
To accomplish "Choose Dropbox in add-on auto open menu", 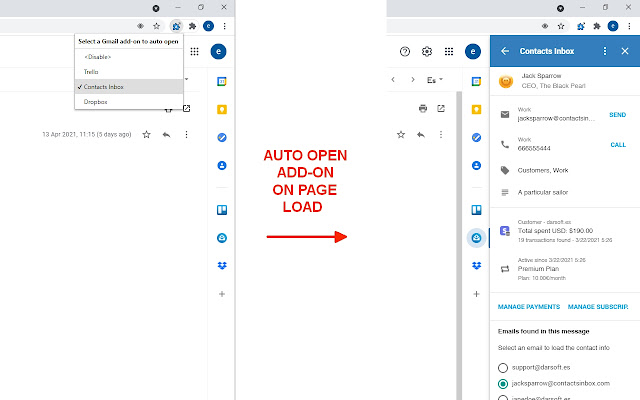I will pyautogui.click(x=129, y=102).
